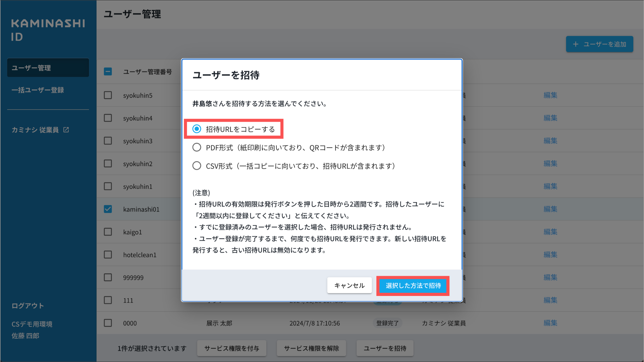The width and height of the screenshot is (644, 362).
Task: Click the 選択した方法で招待 button
Action: 413,286
